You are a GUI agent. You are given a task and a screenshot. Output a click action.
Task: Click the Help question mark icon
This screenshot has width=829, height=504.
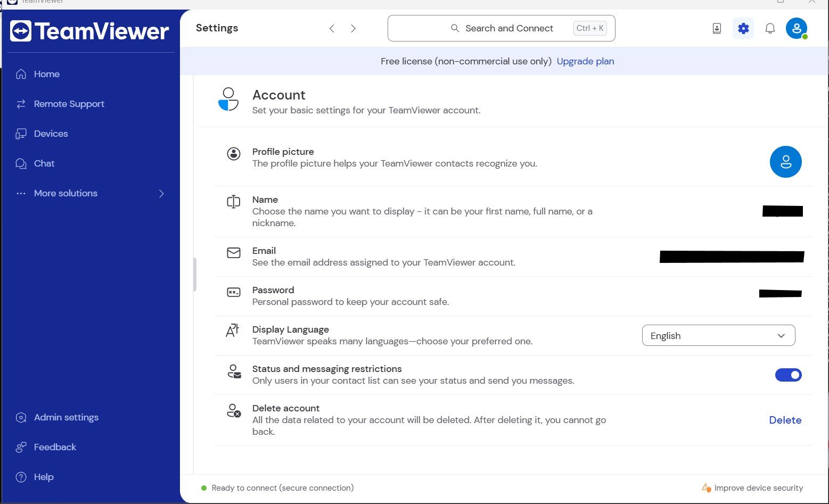click(x=21, y=477)
